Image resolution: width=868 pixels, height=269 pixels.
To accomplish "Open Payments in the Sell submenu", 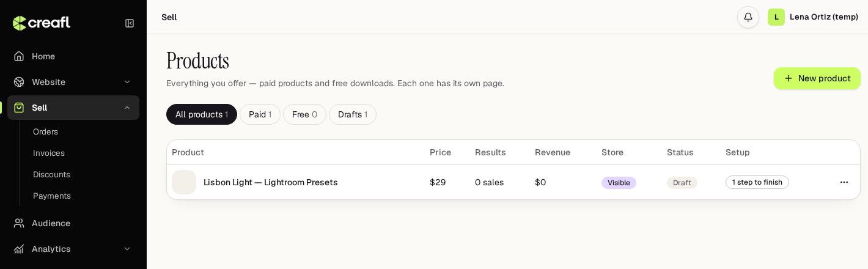I will pyautogui.click(x=52, y=196).
